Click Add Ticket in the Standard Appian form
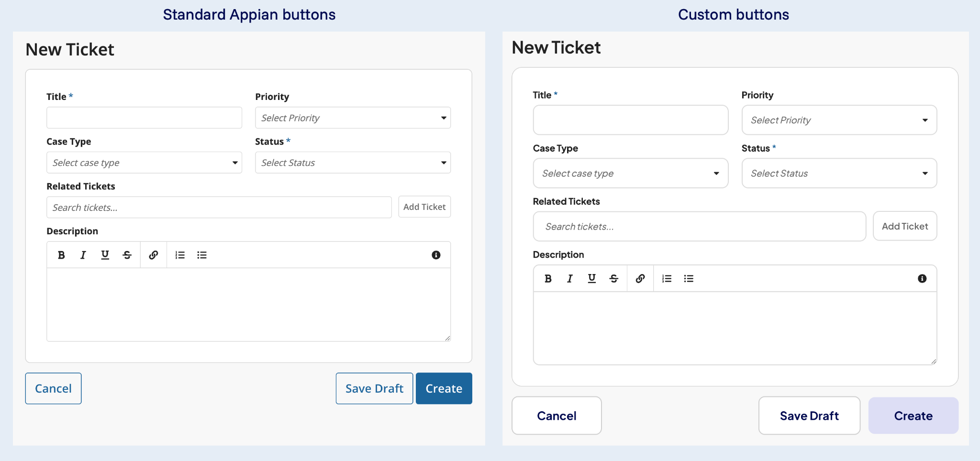 point(424,207)
